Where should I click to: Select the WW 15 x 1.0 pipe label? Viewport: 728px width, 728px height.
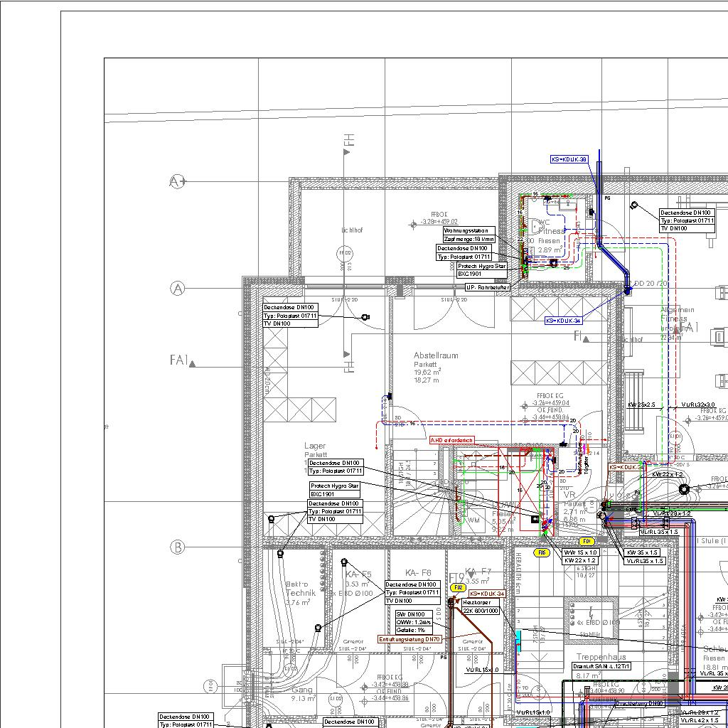(x=580, y=552)
